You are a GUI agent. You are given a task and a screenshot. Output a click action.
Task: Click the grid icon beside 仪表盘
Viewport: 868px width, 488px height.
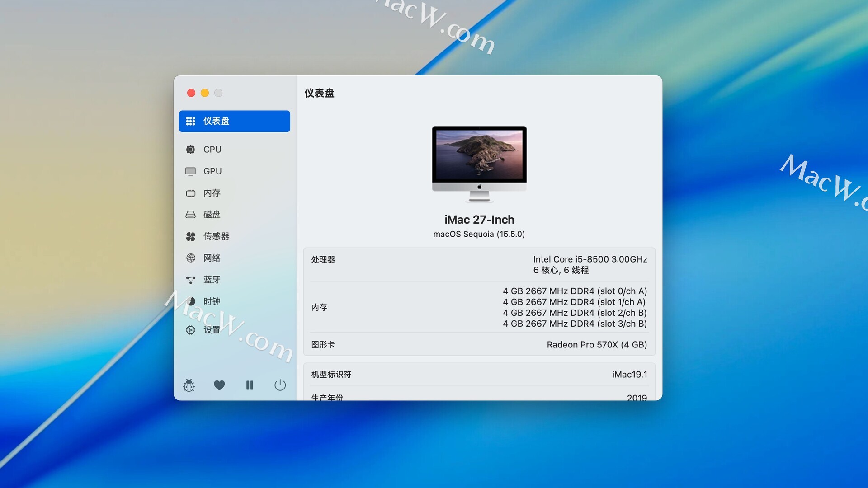191,121
